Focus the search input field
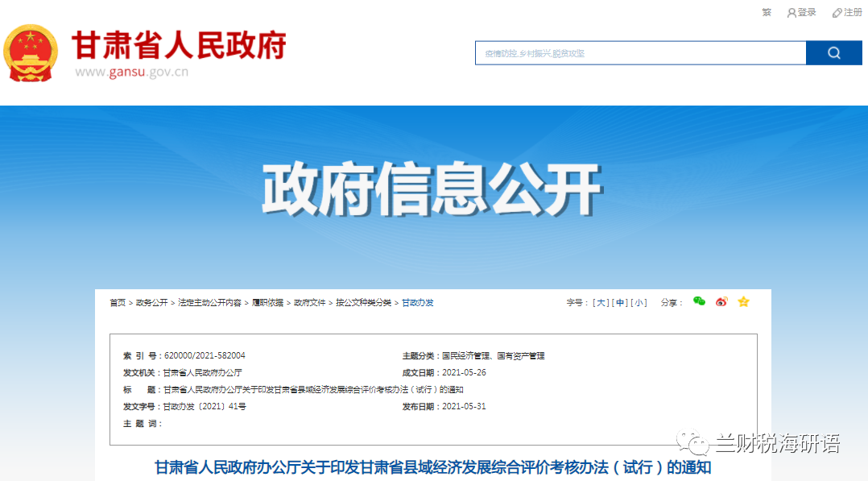This screenshot has height=481, width=868. (640, 53)
